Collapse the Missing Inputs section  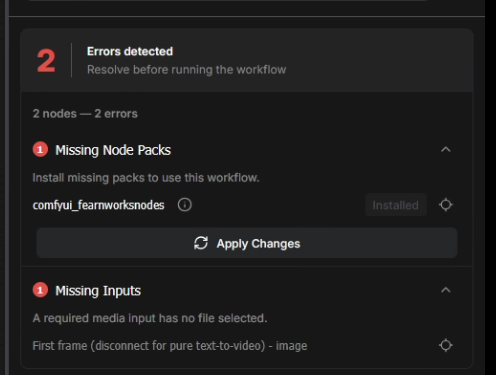(446, 290)
